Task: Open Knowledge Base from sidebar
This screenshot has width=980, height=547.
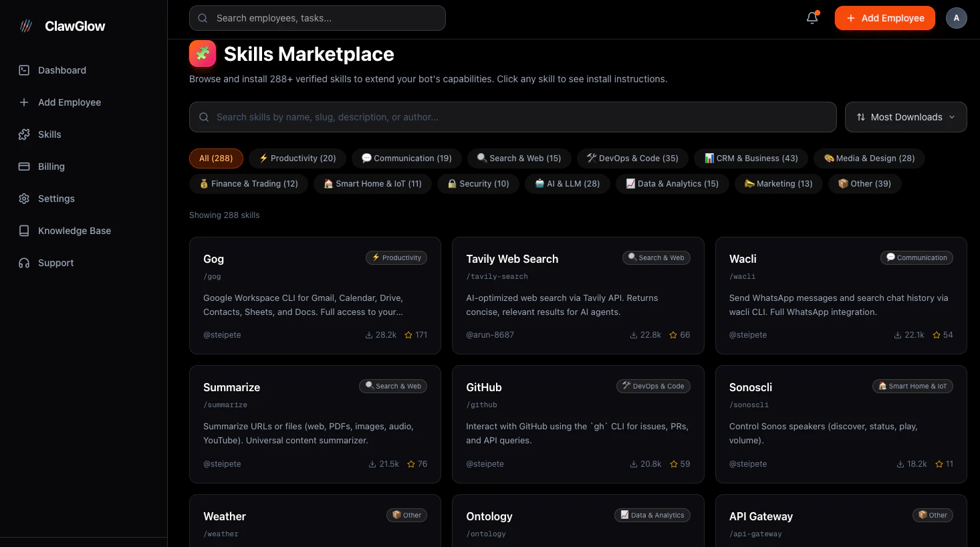Action: click(74, 231)
